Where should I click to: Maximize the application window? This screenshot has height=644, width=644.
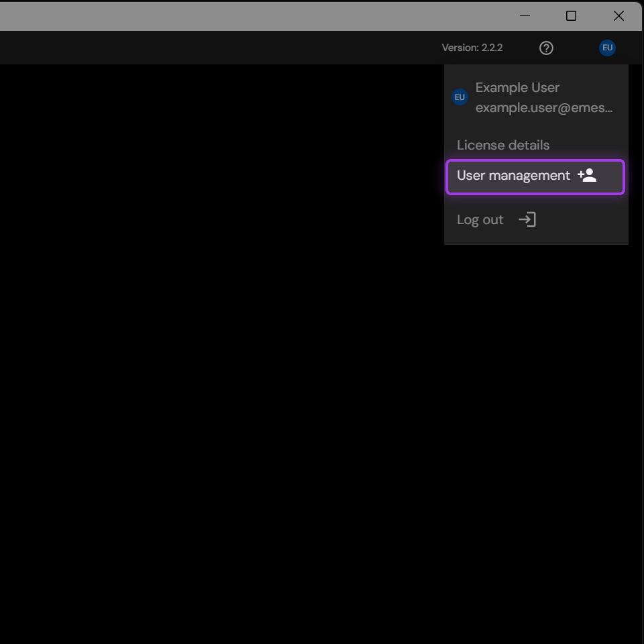point(571,16)
